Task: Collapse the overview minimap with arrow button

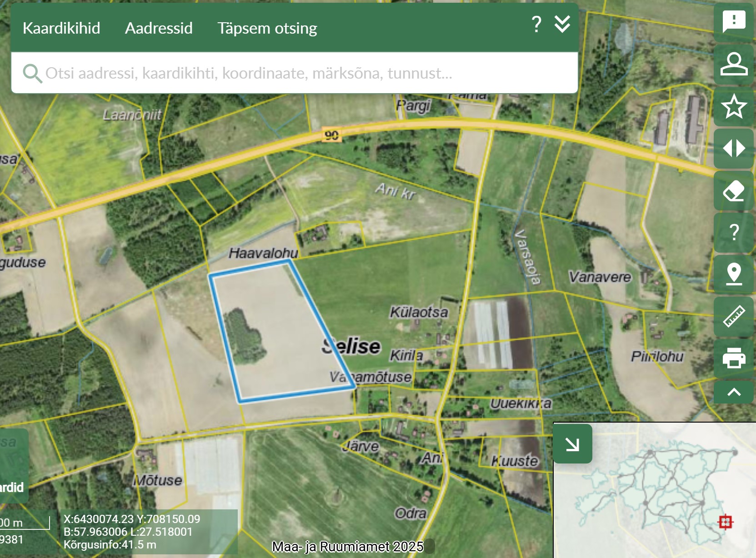Action: click(572, 444)
